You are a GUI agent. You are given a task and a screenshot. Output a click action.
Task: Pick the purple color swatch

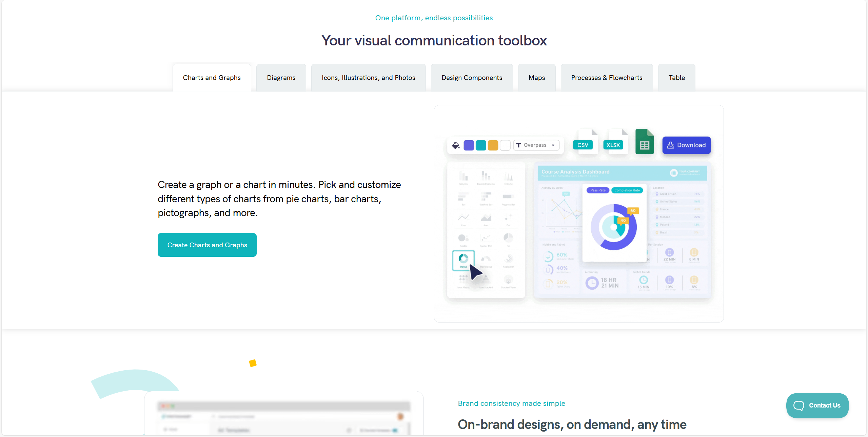(469, 145)
